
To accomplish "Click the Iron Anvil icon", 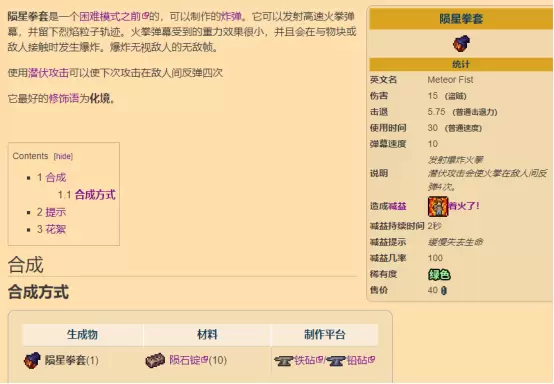I will (283, 361).
